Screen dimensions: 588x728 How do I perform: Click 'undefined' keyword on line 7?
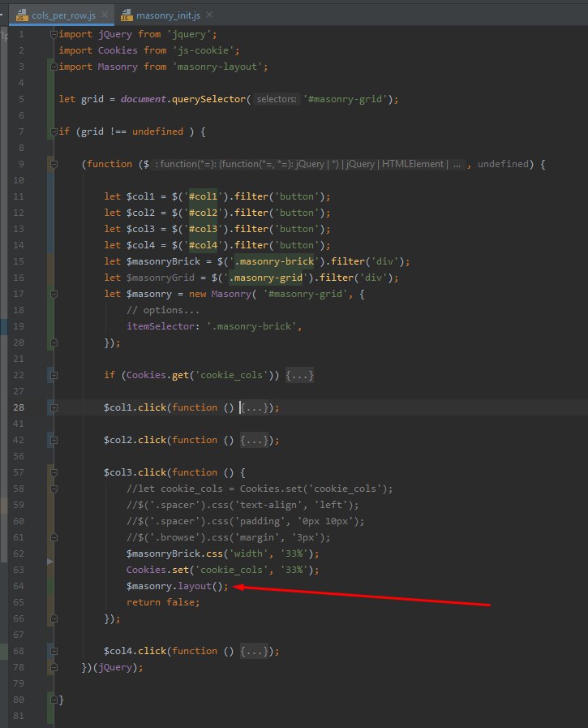[158, 131]
